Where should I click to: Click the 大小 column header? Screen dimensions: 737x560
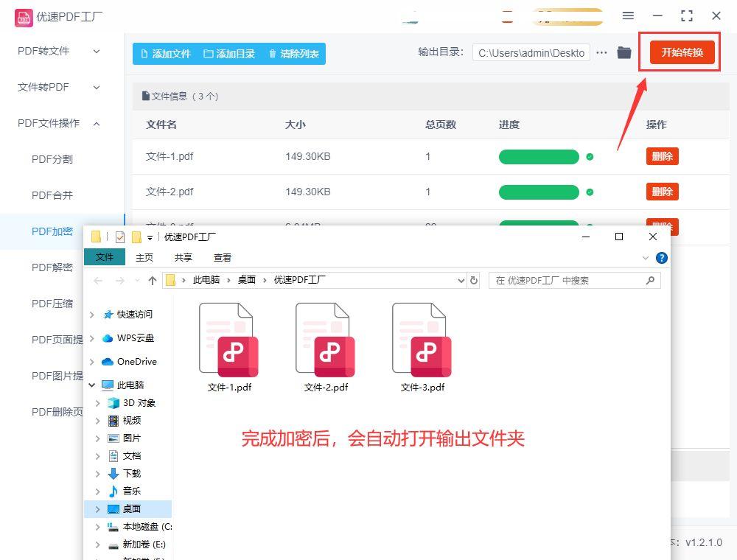(296, 125)
